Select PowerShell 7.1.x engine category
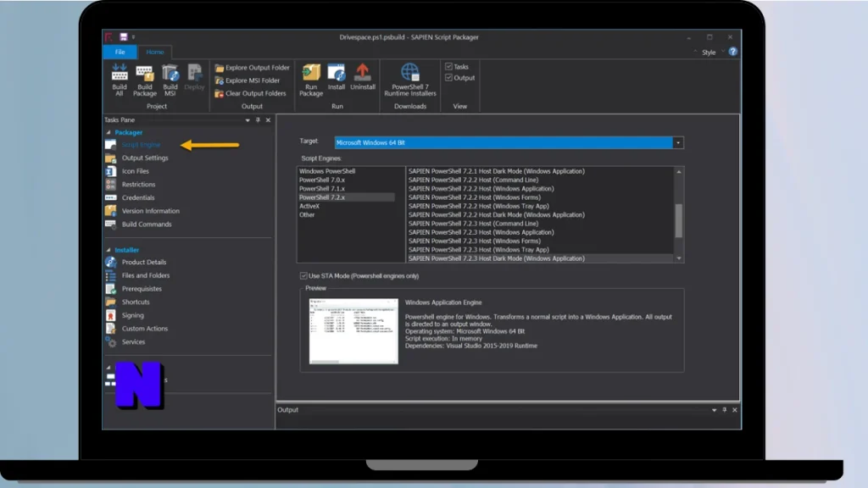 [322, 189]
